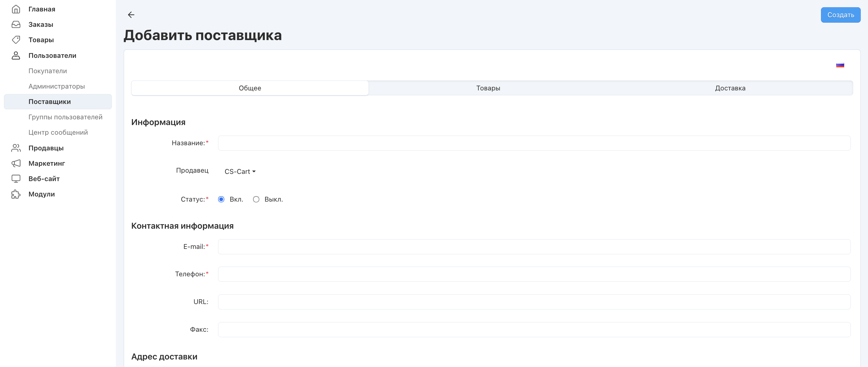Select the Вкл. status radio button
Viewport: 868px width, 367px height.
click(x=221, y=199)
